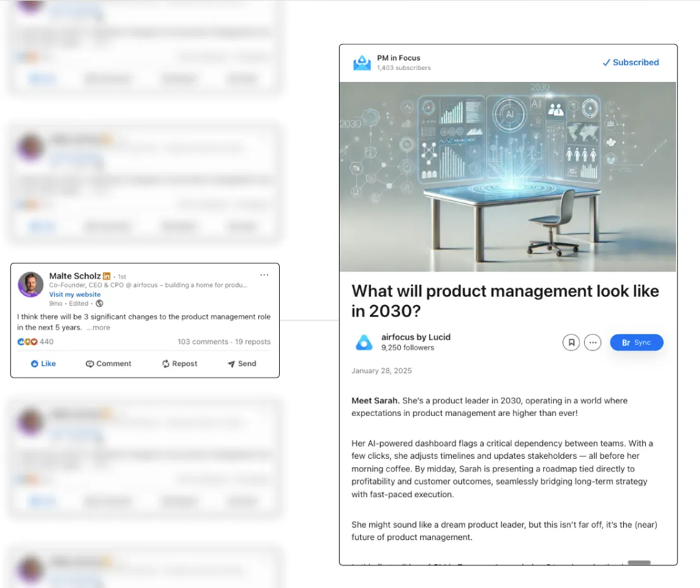Viewport: 700px width, 588px height.
Task: Click the Malte Scholz name link
Action: click(x=74, y=276)
